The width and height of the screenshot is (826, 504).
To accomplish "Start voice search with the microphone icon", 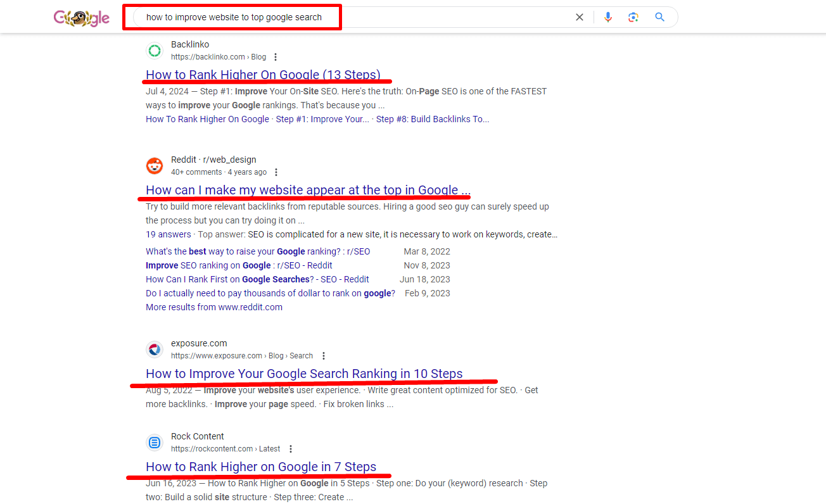I will [x=608, y=17].
